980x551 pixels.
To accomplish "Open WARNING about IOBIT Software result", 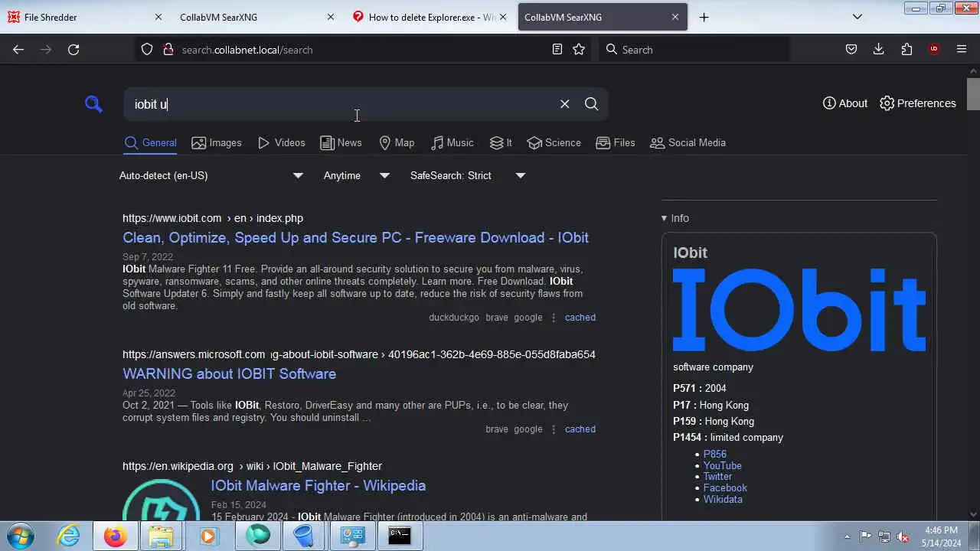I will 229,373.
